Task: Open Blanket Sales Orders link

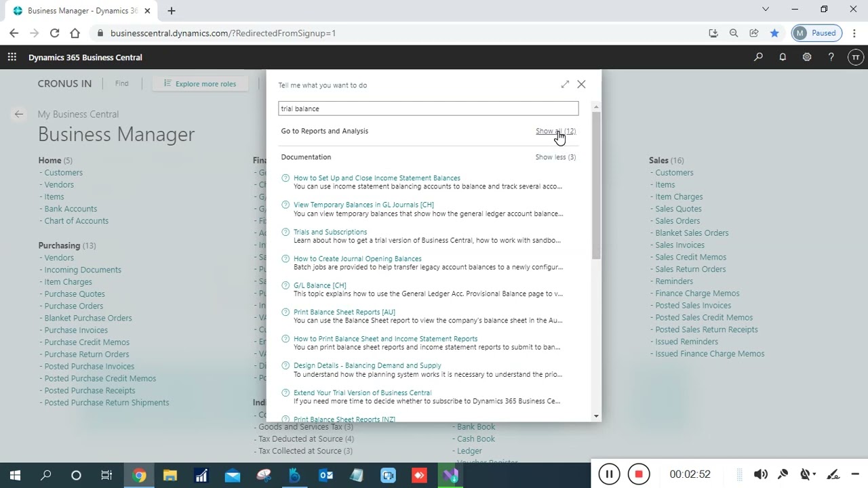Action: pyautogui.click(x=692, y=233)
